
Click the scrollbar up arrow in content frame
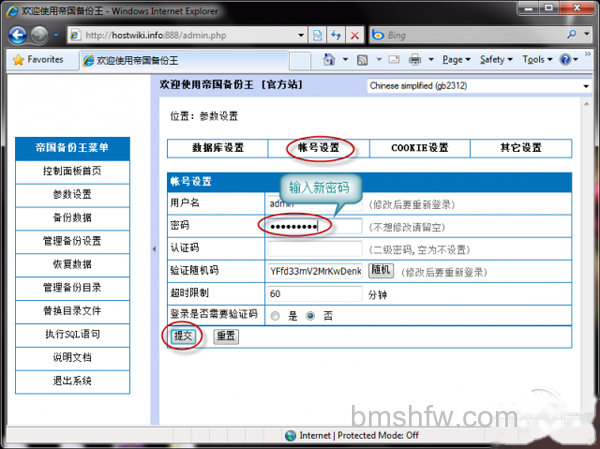pyautogui.click(x=586, y=104)
